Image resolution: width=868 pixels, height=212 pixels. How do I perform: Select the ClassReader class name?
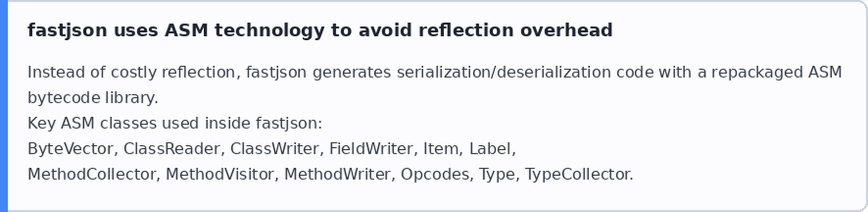pos(171,149)
